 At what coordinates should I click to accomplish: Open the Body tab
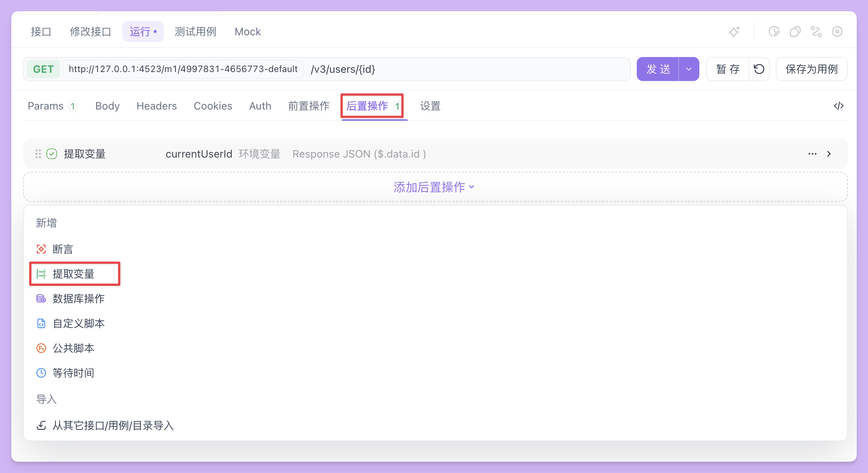coord(108,106)
